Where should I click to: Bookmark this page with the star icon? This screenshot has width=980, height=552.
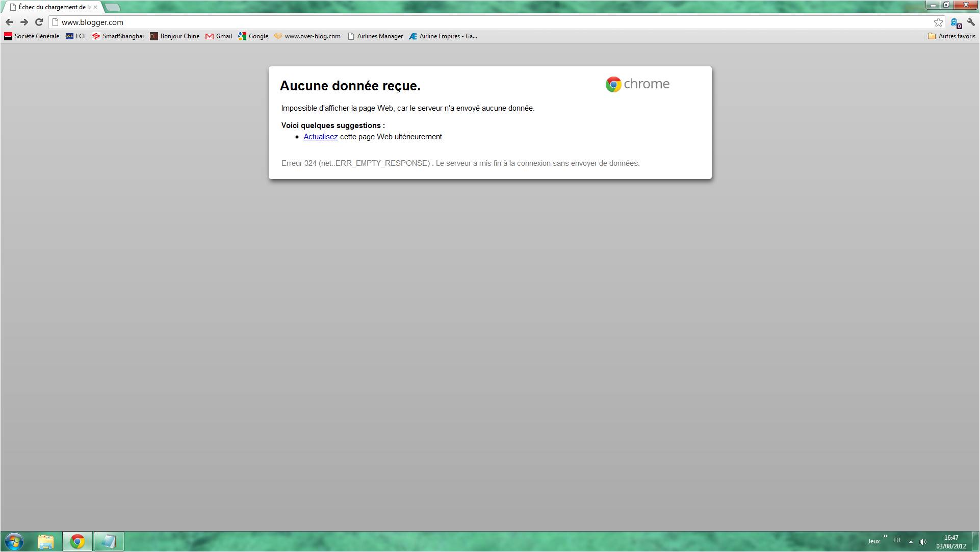[x=938, y=22]
